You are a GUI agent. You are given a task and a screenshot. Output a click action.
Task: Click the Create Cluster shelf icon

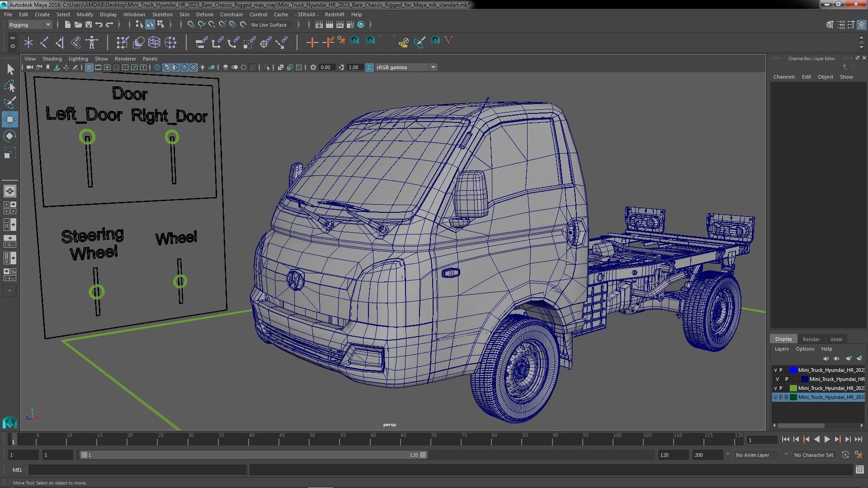tap(170, 42)
